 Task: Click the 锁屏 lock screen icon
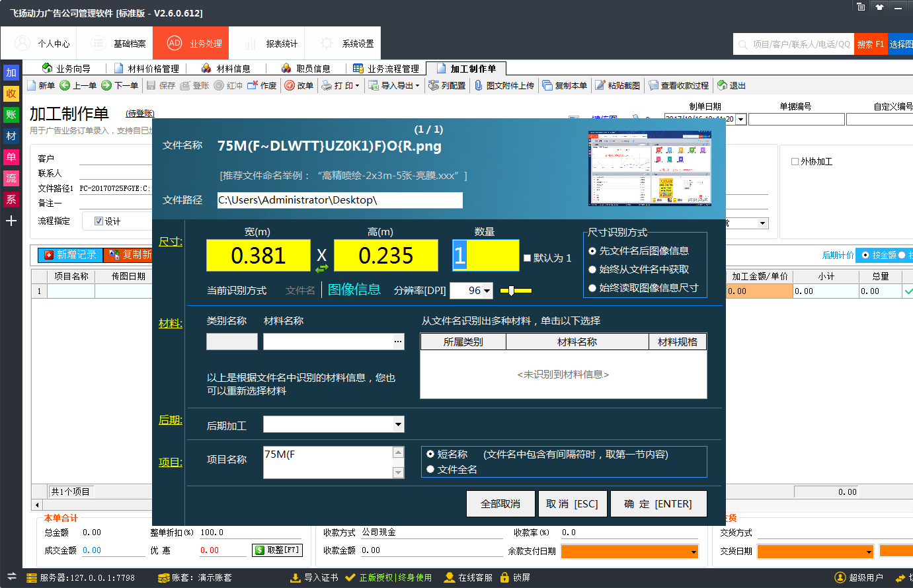point(505,577)
